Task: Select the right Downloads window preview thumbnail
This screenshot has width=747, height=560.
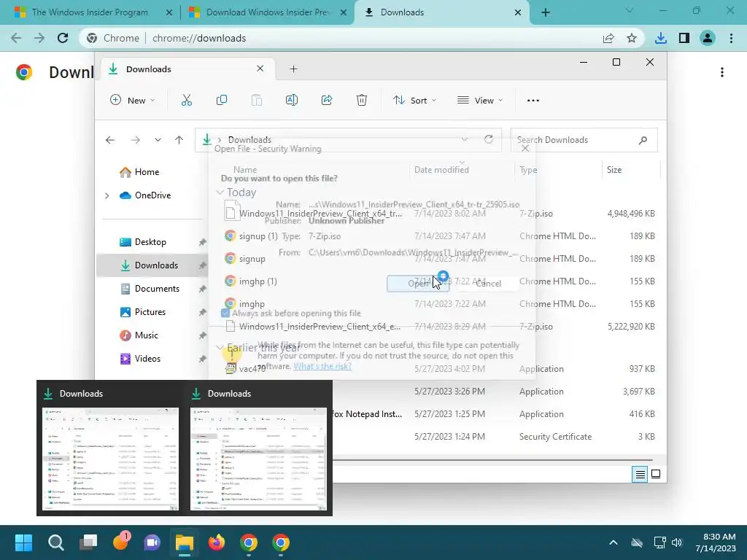Action: point(259,459)
